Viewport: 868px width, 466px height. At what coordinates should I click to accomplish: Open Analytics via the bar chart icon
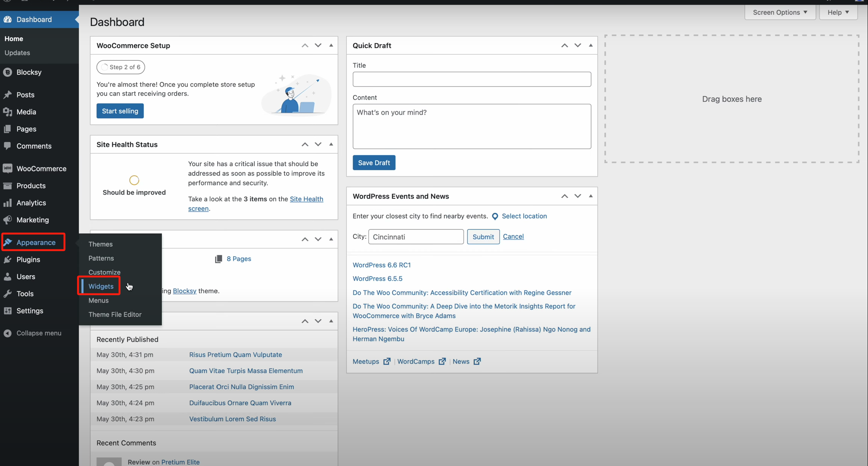coord(8,203)
